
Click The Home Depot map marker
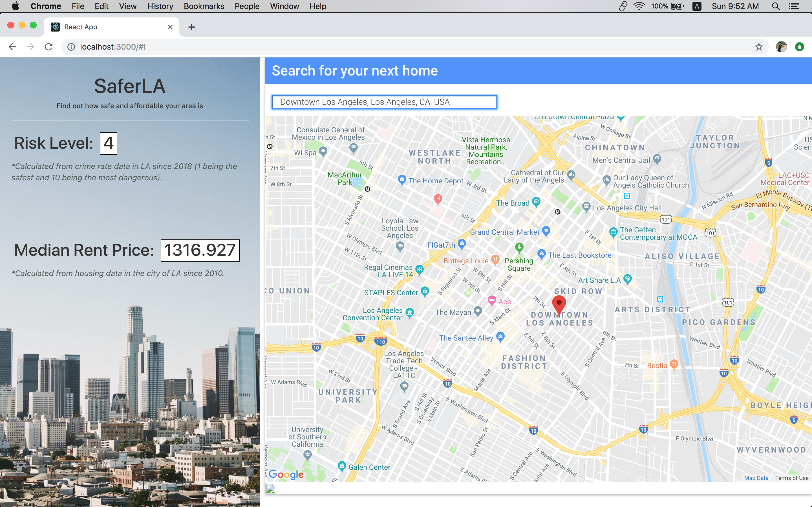tap(402, 180)
